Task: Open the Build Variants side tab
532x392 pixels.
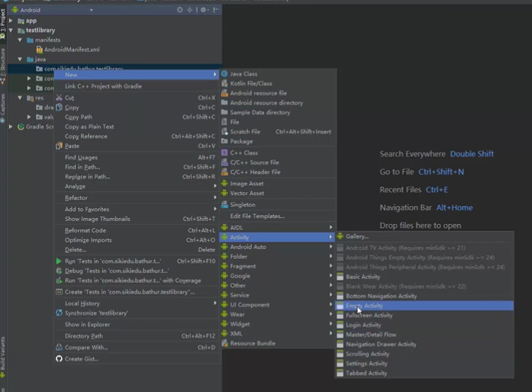Action: click(3, 356)
